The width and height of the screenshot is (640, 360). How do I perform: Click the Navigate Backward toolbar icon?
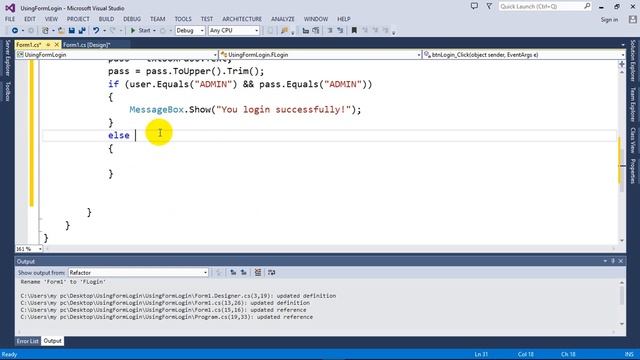point(15,31)
